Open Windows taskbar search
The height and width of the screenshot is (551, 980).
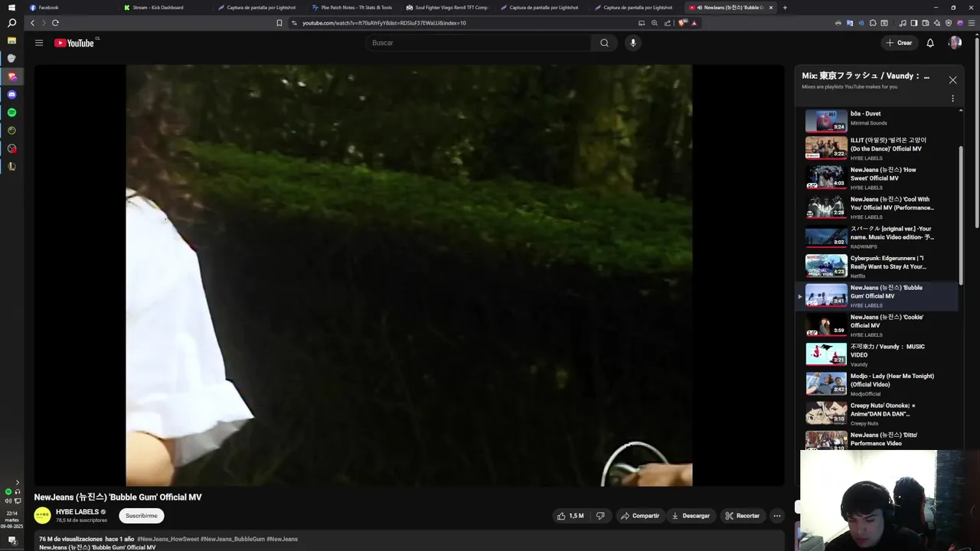tap(11, 23)
